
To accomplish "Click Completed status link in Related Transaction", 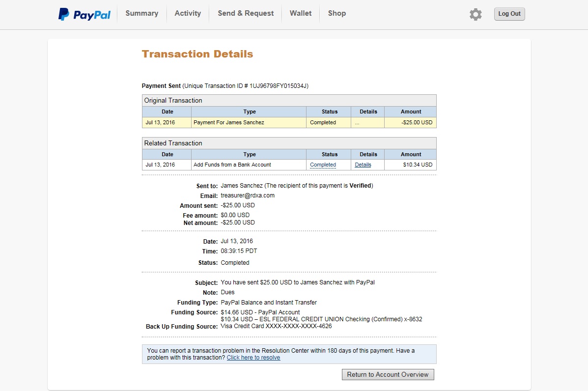I will (323, 165).
